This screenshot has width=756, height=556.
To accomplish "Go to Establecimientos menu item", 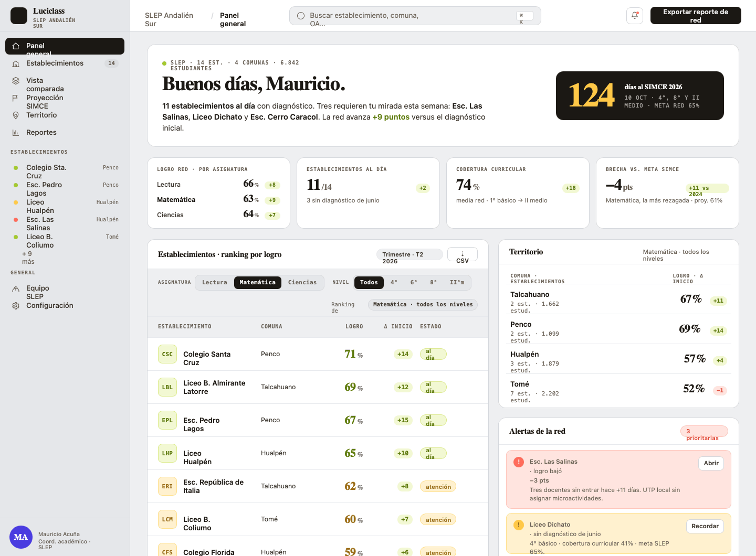I will (65, 63).
